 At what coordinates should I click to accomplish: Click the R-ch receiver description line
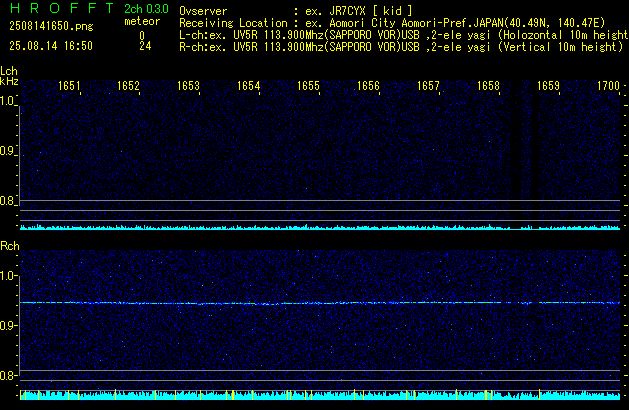point(401,47)
